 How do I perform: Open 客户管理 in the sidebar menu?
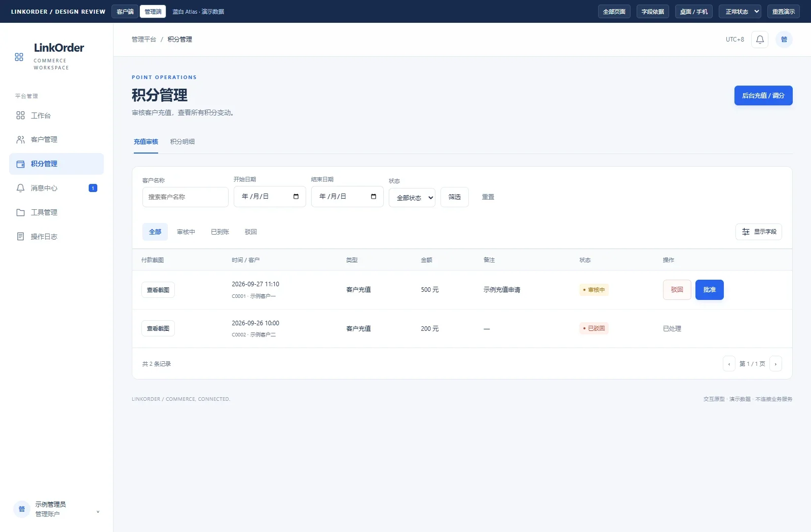pos(56,139)
